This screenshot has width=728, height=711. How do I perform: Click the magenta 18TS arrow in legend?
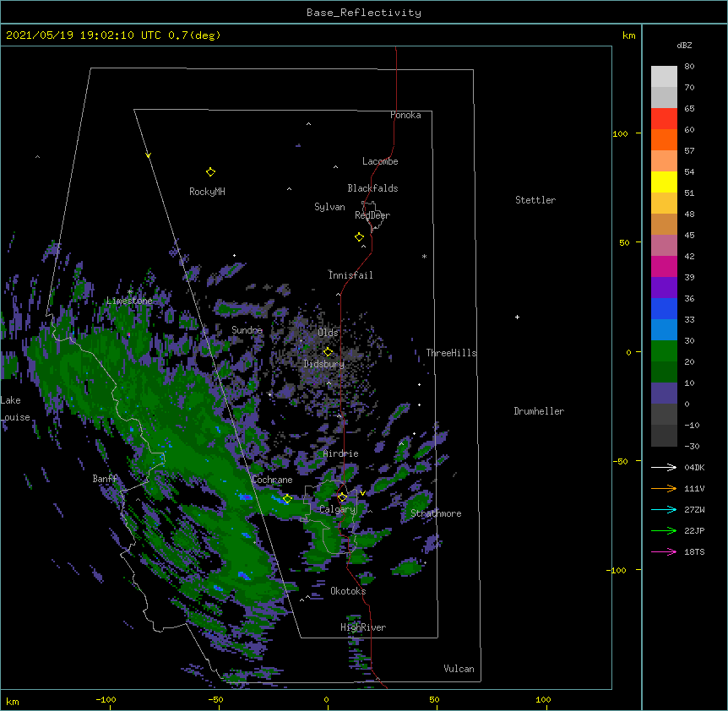point(664,551)
